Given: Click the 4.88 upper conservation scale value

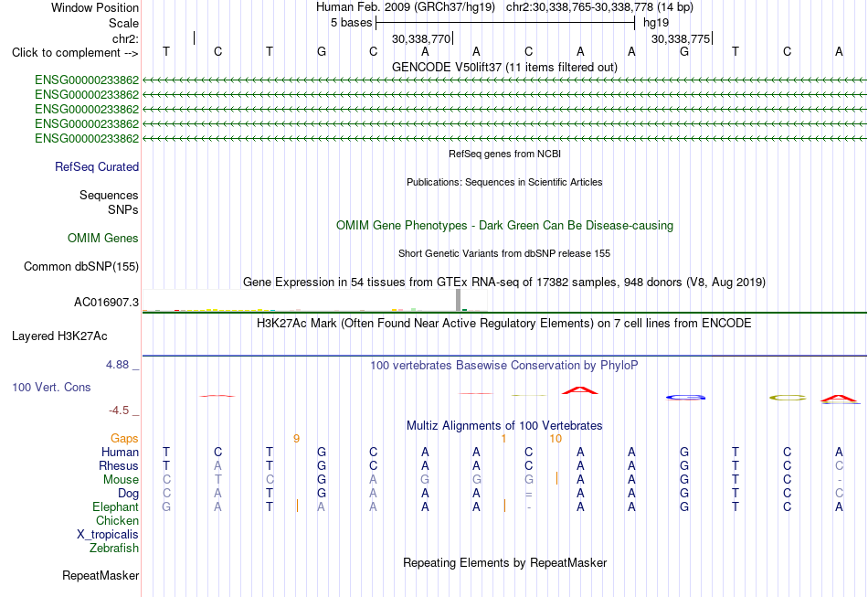Looking at the screenshot, I should click(117, 365).
